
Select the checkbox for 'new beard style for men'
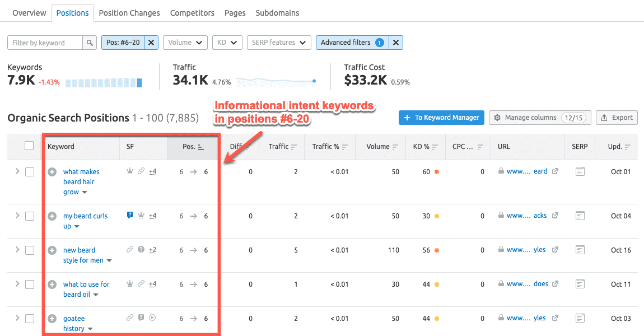pos(30,250)
